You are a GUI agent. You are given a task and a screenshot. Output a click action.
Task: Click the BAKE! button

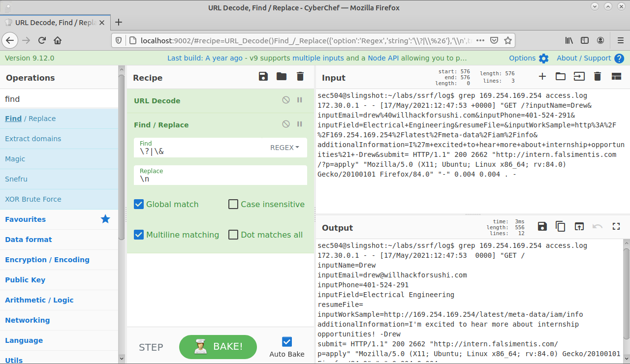pyautogui.click(x=218, y=347)
